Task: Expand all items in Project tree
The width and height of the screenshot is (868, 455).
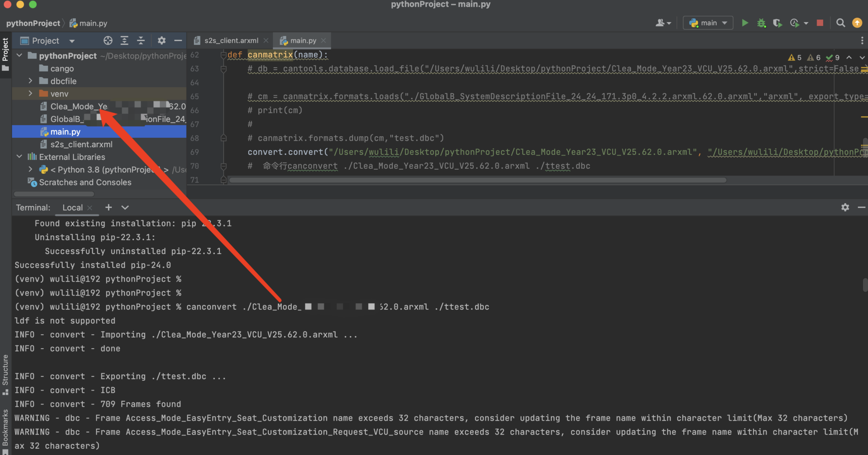Action: click(124, 41)
